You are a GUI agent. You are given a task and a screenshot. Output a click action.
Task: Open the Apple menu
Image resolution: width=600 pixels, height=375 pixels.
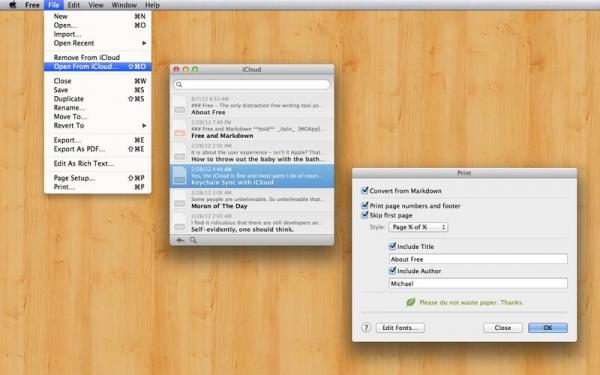(12, 5)
